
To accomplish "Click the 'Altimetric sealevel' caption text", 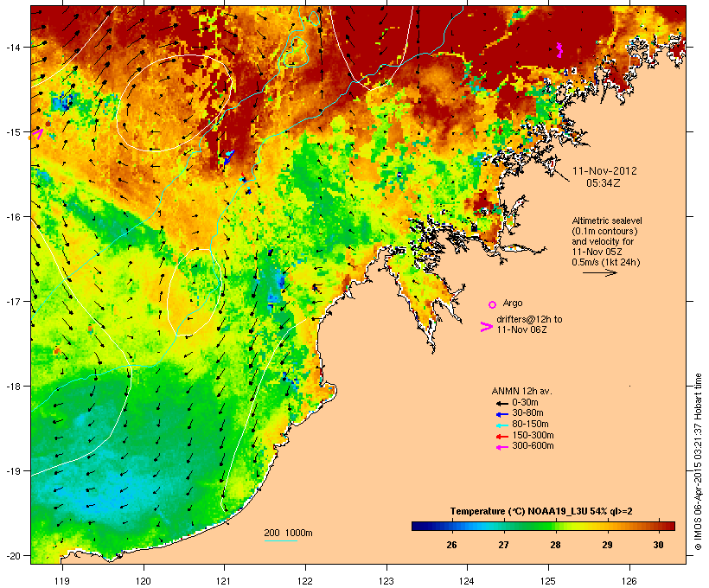I will tap(607, 220).
